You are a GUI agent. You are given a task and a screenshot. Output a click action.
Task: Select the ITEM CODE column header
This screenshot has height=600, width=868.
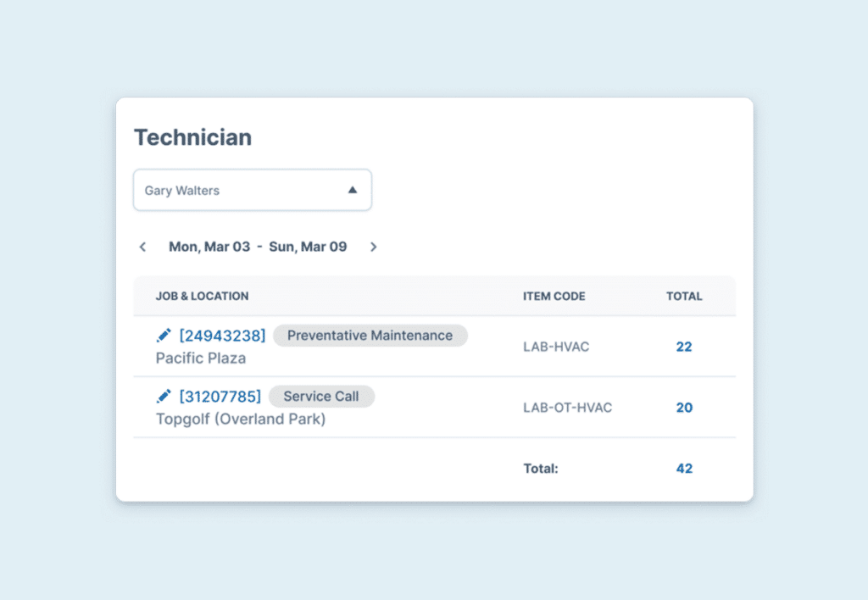(x=554, y=297)
